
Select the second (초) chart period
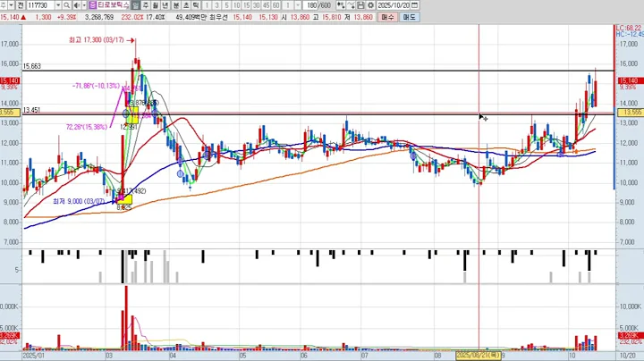(186, 5)
